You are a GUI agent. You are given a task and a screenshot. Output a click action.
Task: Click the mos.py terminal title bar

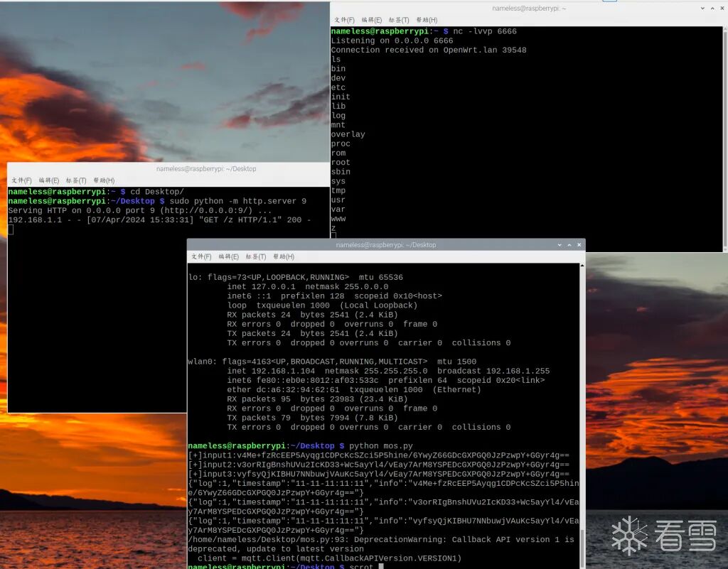pos(386,245)
